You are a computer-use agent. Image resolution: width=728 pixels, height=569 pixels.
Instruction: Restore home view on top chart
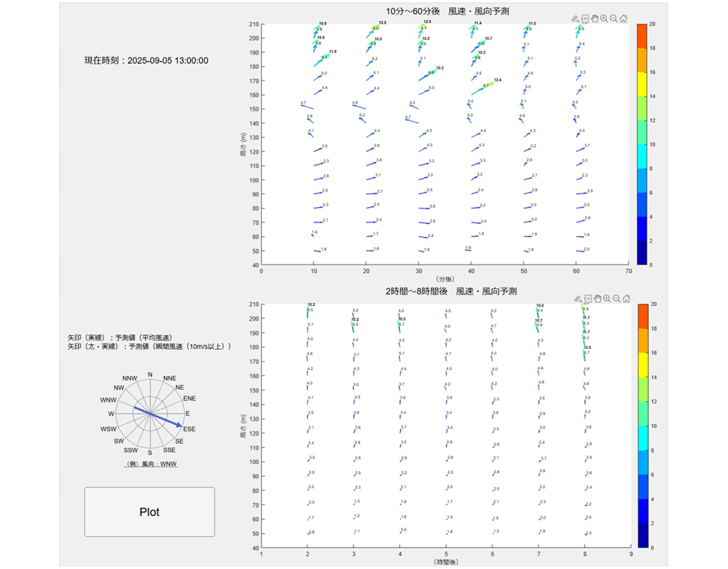pyautogui.click(x=625, y=18)
